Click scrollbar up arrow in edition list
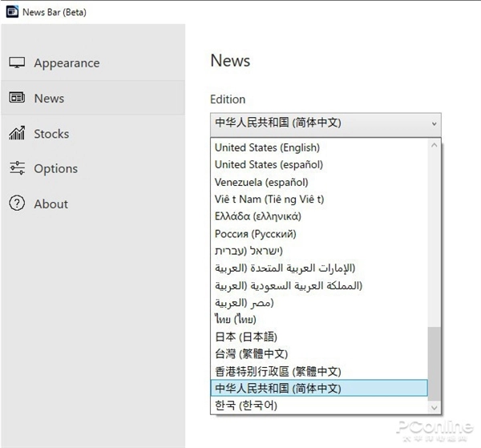Image resolution: width=481 pixels, height=448 pixels. [434, 146]
